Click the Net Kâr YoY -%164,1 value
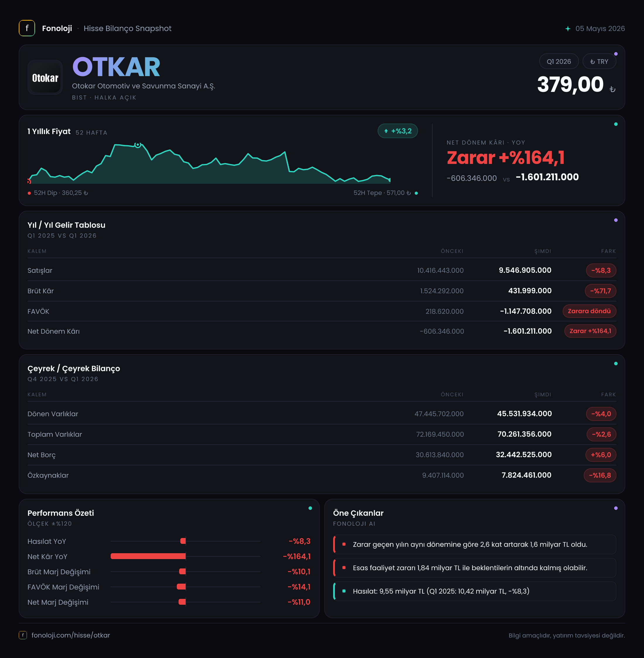 297,556
